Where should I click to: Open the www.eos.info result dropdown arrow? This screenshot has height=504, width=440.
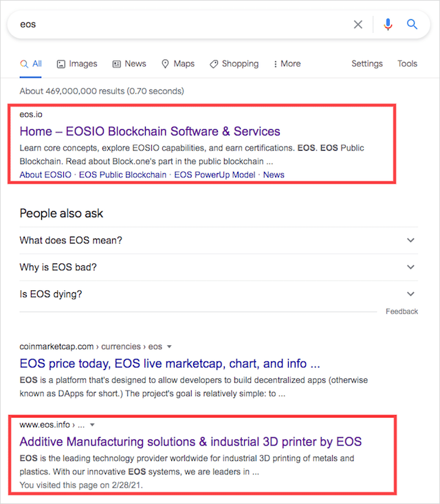[92, 425]
